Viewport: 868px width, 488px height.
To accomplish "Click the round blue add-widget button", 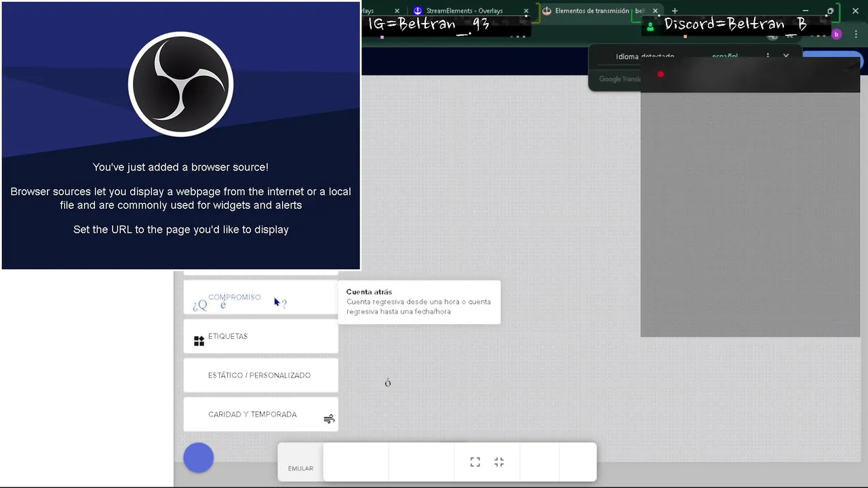I will [x=199, y=458].
